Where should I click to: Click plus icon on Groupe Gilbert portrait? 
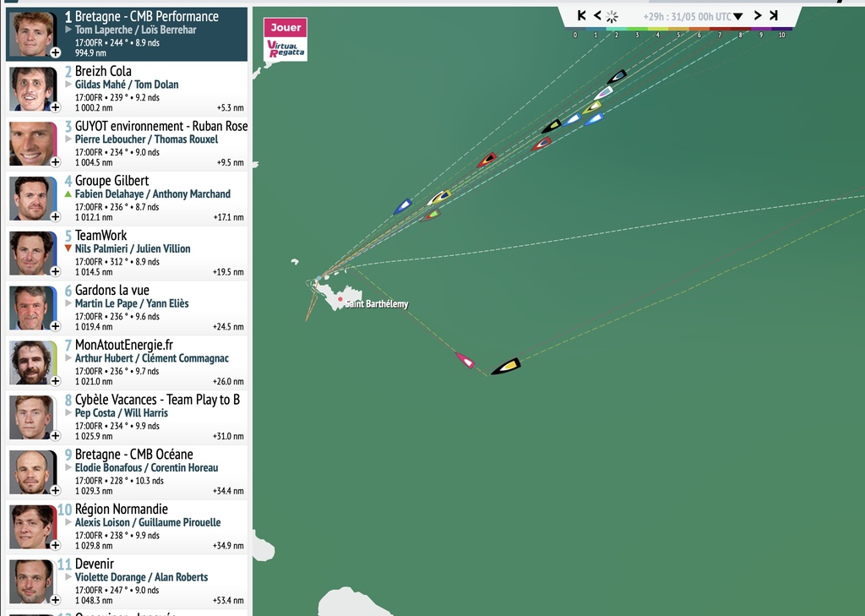click(x=55, y=217)
